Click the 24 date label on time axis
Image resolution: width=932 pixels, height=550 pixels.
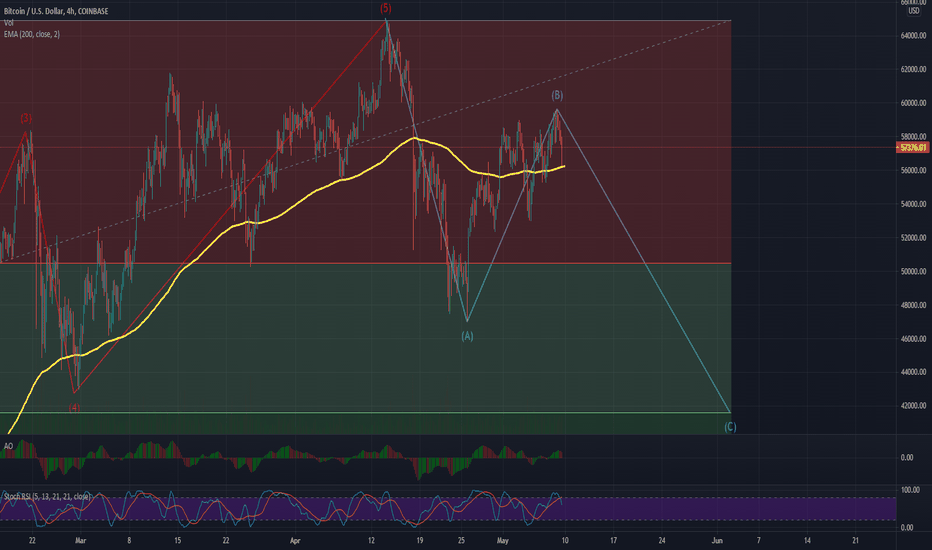662,540
